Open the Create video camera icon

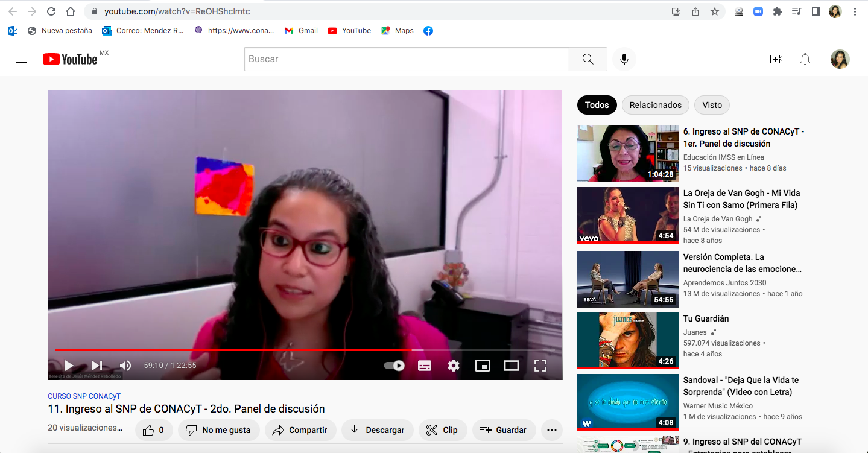coord(776,59)
